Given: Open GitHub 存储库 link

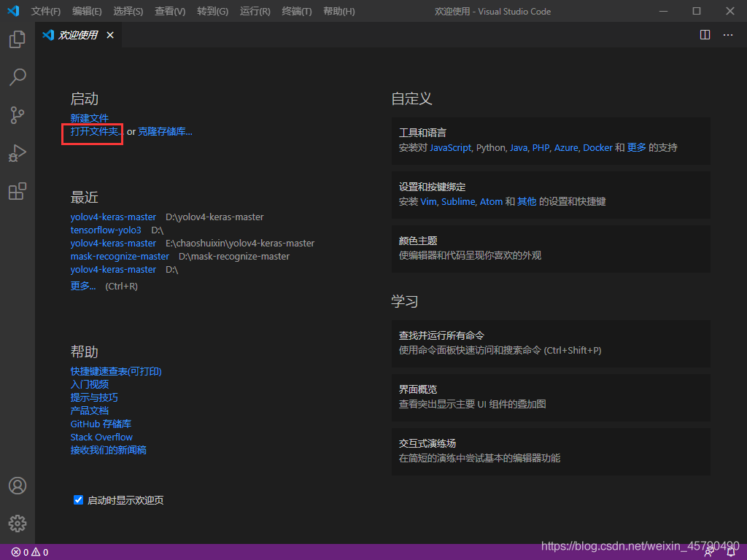Looking at the screenshot, I should [x=101, y=424].
